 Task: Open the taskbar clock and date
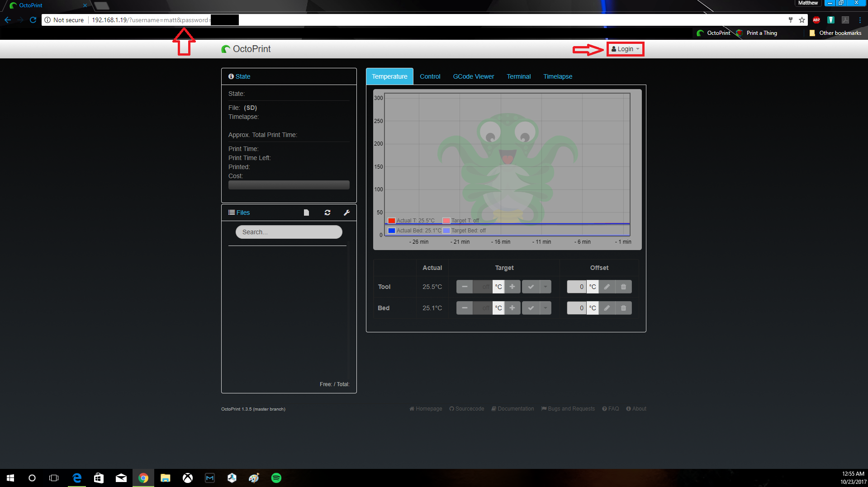coord(853,478)
